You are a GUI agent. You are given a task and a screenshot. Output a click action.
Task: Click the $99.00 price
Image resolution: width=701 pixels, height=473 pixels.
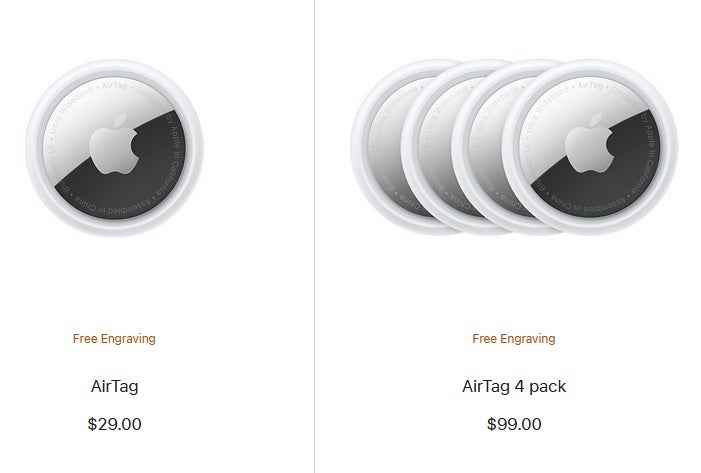point(514,424)
